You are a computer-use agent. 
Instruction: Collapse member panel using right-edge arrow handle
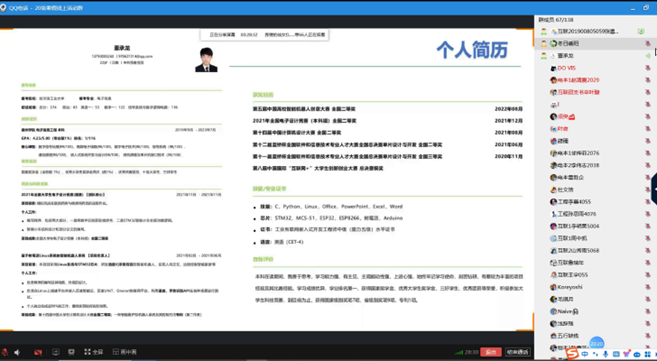pyautogui.click(x=654, y=189)
